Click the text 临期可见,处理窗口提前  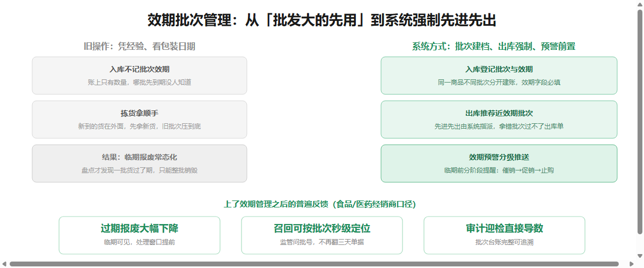tap(140, 242)
